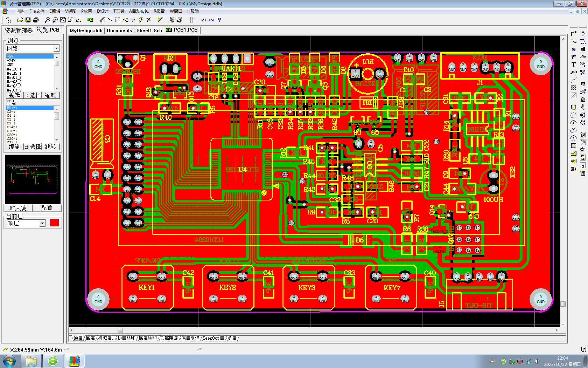588x368 pixels.
Task: Select the 机械层1 layer tab
Action: [x=106, y=338]
